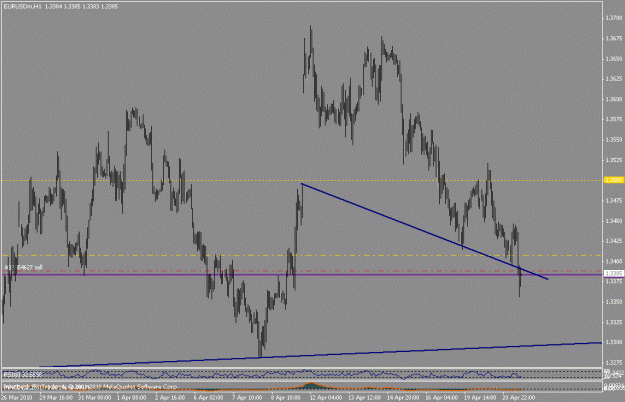Click the 19 Apr 14:00 time label

(x=480, y=398)
